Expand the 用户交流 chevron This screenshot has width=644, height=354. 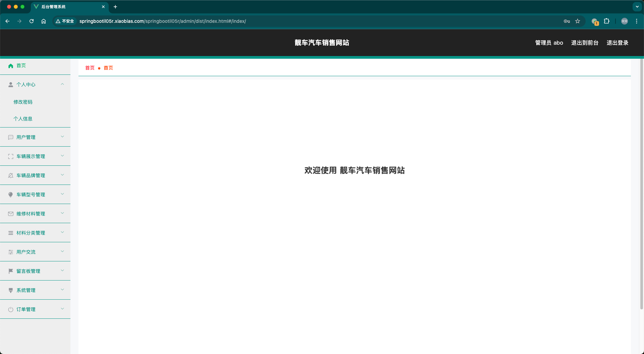(x=62, y=252)
